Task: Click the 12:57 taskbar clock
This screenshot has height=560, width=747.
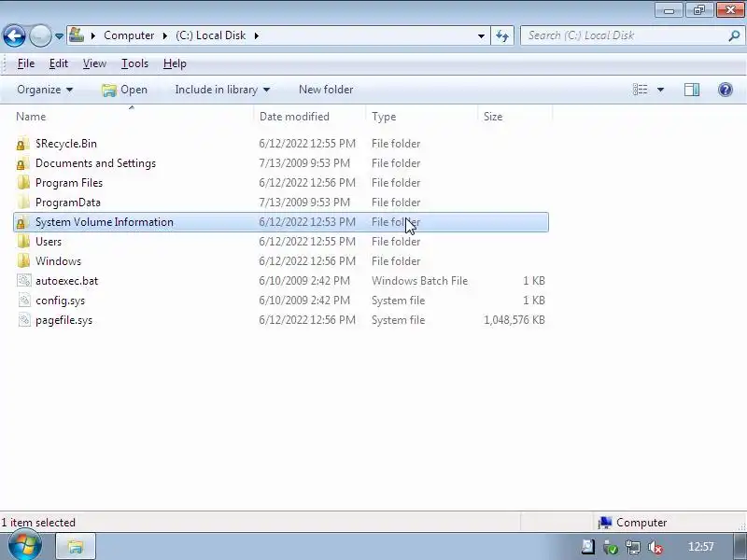Action: (701, 547)
